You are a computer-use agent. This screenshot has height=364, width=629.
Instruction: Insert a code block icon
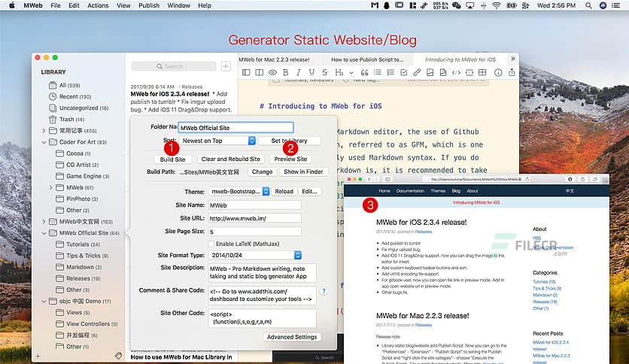(469, 72)
